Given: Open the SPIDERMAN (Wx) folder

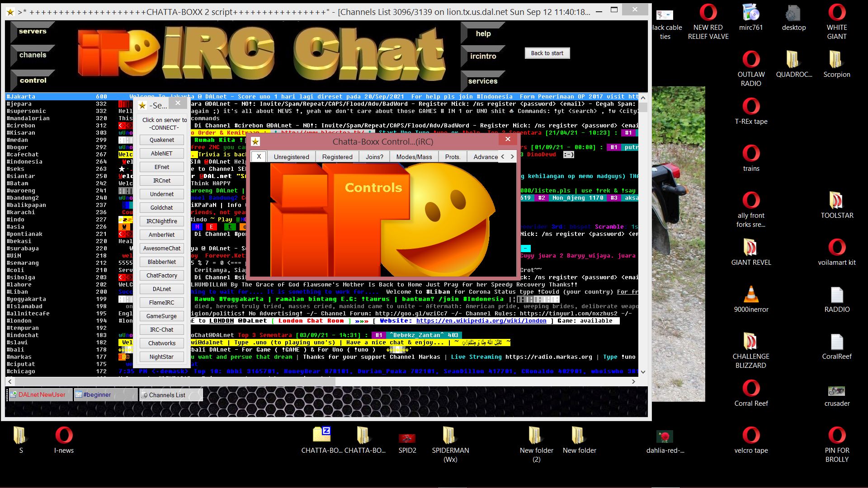Looking at the screenshot, I should coord(450,446).
